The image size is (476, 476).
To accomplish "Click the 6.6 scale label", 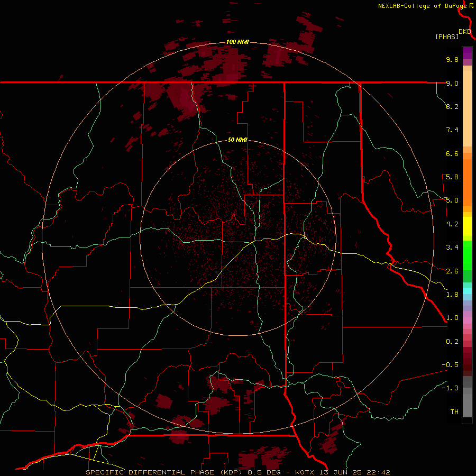I will point(452,153).
